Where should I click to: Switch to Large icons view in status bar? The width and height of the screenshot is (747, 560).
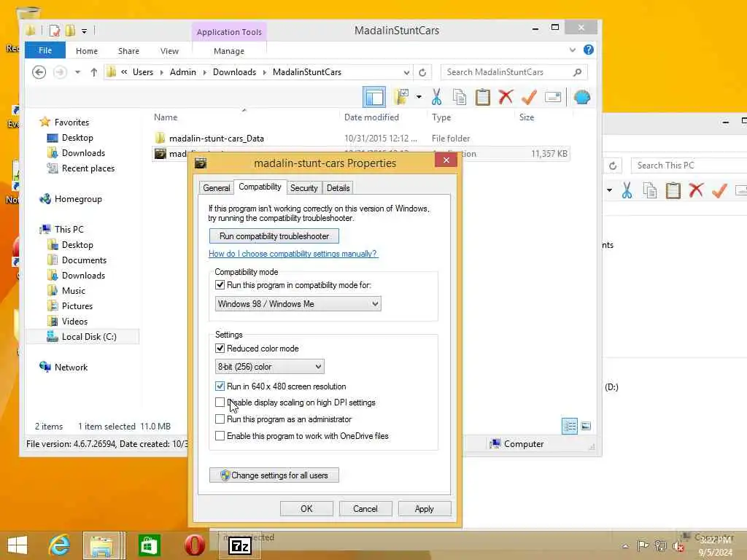[x=586, y=426]
